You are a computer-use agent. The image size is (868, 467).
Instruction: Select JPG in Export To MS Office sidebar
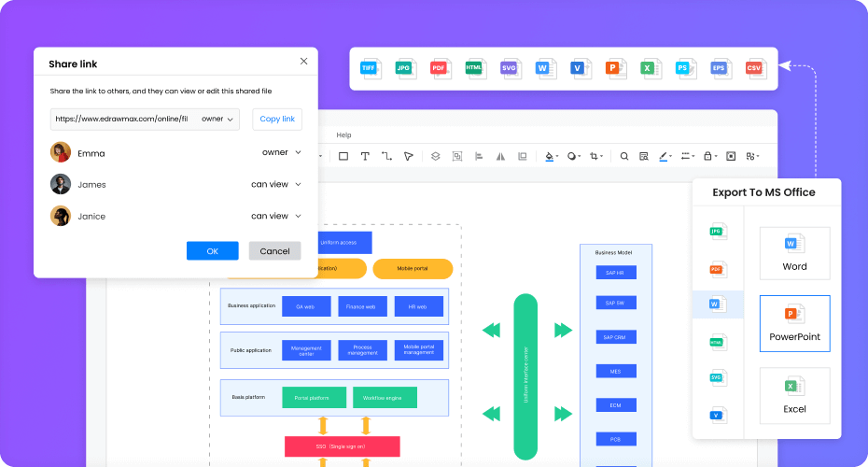point(718,231)
